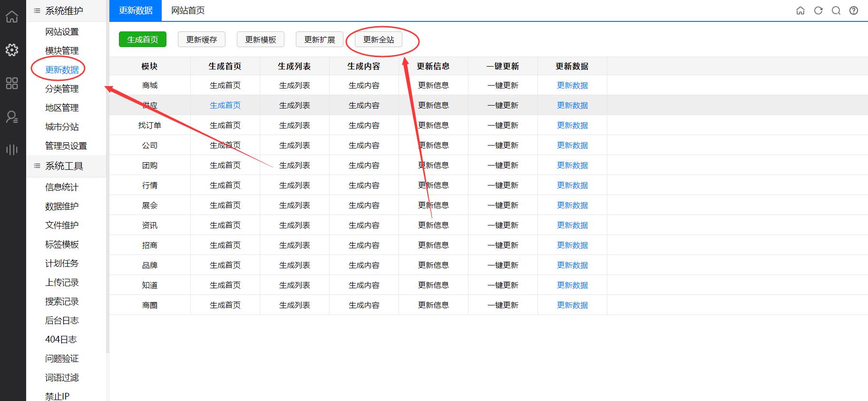Open 上传记录 in the sidebar
The image size is (868, 401).
[62, 283]
